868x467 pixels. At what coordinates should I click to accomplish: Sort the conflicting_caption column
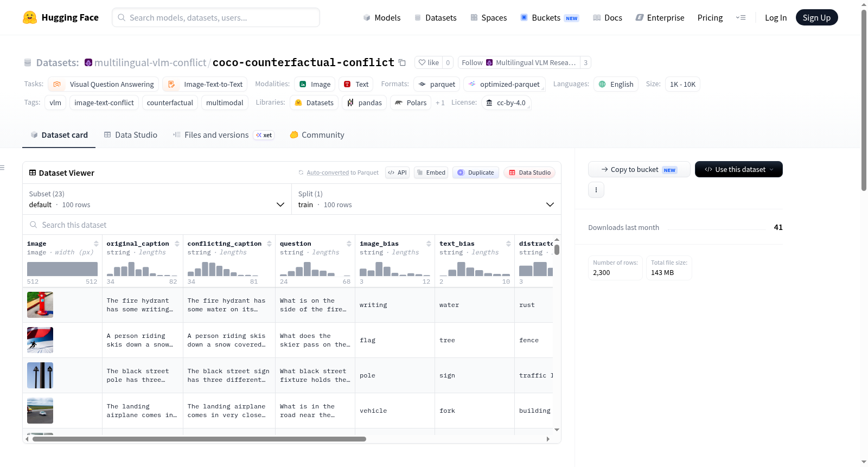point(269,244)
